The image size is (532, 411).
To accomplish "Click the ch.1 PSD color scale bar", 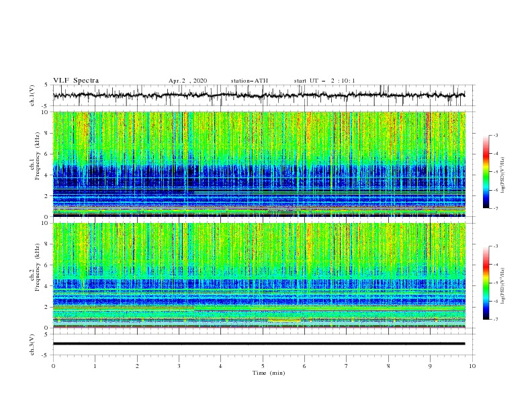I will 486,172.
